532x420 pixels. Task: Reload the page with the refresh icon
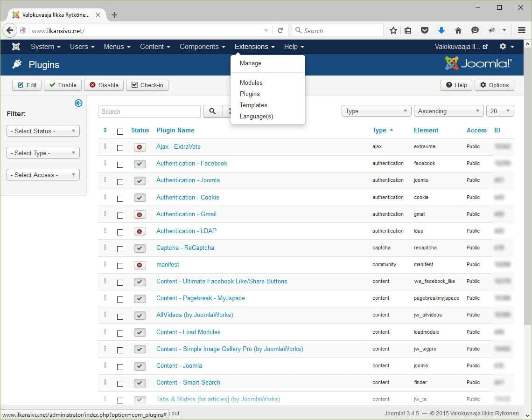280,30
